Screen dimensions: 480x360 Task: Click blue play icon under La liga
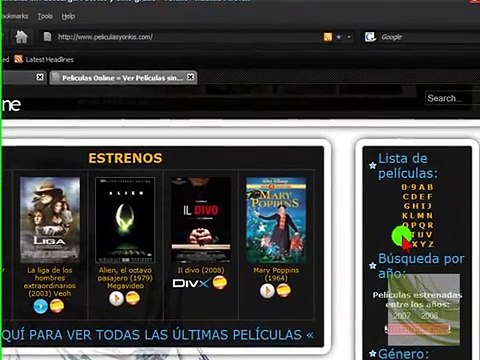pos(41,306)
